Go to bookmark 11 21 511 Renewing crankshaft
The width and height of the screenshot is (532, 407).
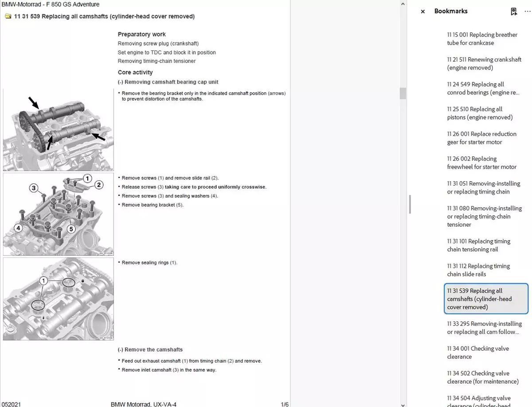484,64
